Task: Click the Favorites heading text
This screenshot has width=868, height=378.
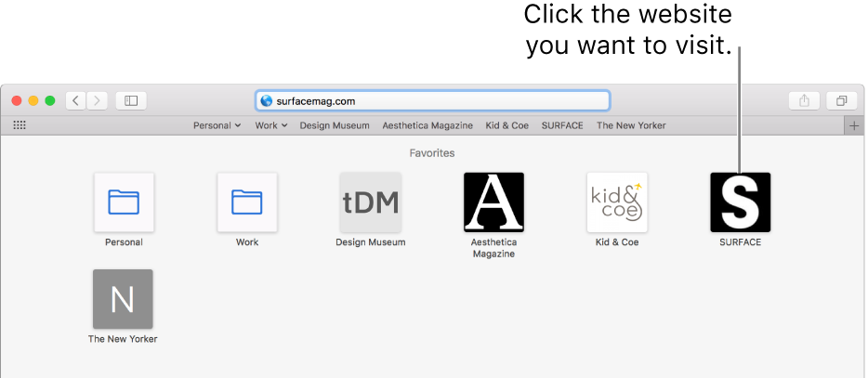Action: [432, 152]
